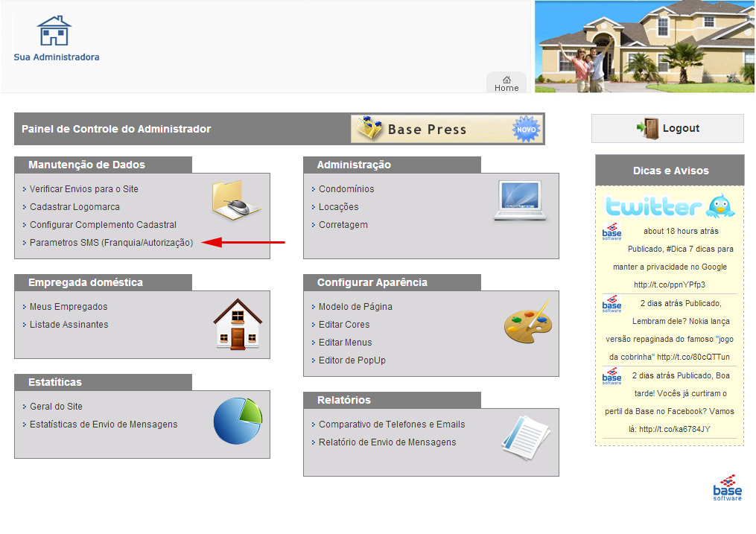Screen dimensions: 756x534
Task: Open the Base Press banner
Action: [x=447, y=129]
